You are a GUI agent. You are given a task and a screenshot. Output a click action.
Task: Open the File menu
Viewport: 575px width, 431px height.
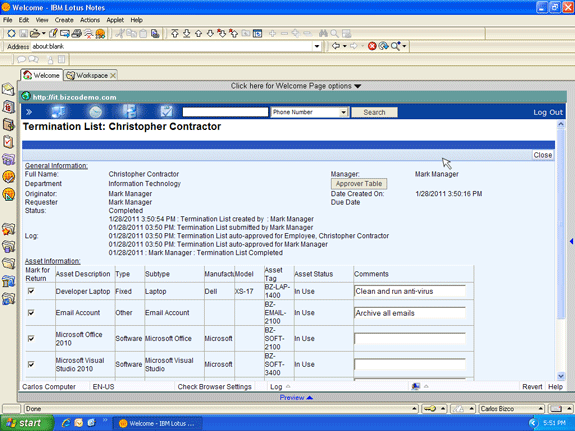click(7, 20)
